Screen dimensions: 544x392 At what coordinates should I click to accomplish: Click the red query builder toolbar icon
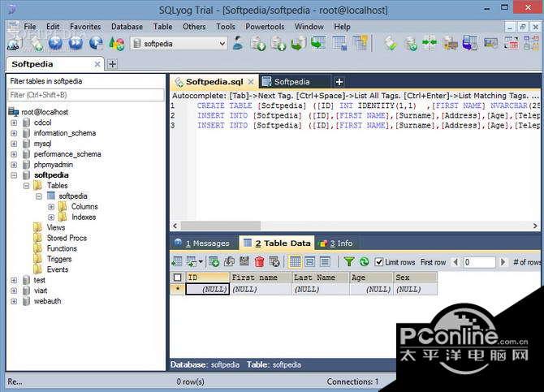(512, 43)
